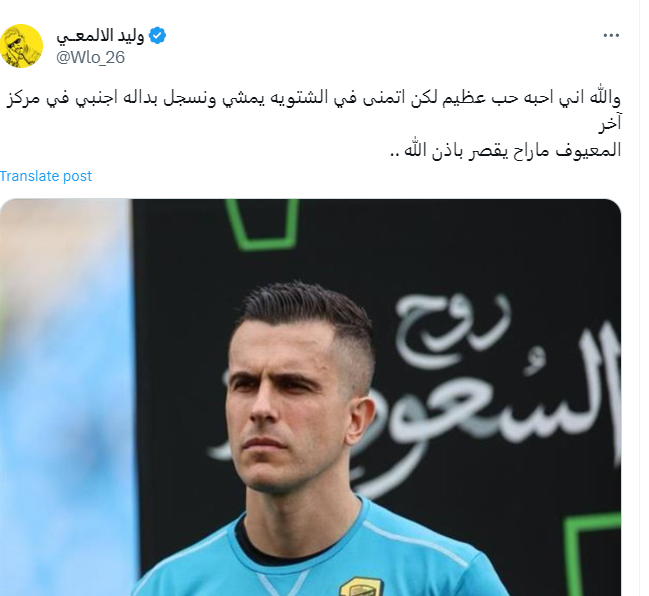Click the word آخر in the tweet

[611, 123]
